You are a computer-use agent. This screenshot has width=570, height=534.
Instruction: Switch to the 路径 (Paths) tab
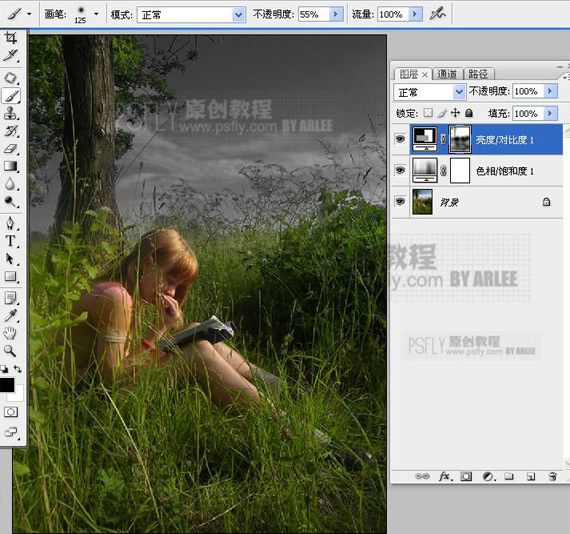click(x=478, y=74)
